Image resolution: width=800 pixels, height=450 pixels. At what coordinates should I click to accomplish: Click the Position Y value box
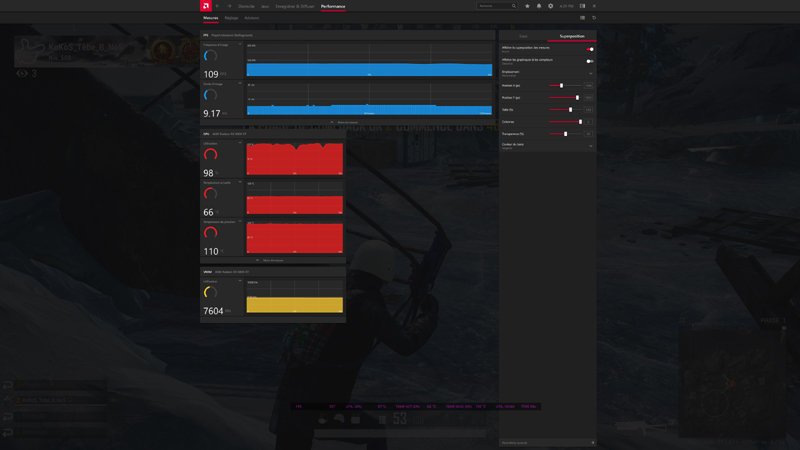(x=588, y=97)
